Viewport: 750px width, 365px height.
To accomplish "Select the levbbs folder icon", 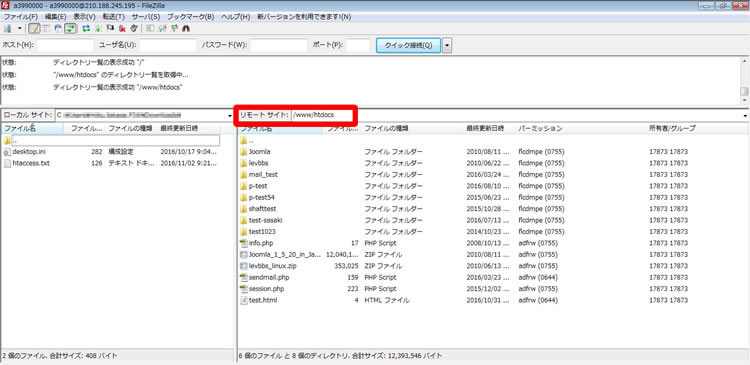I will (x=244, y=163).
